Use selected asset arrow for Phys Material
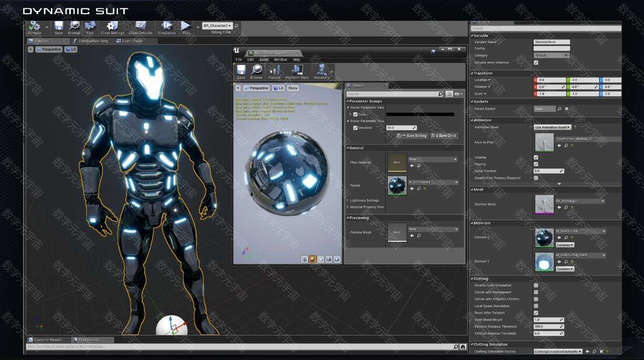 click(412, 166)
